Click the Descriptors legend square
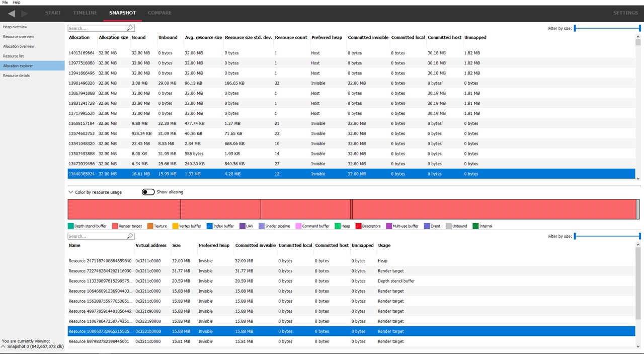The image size is (644, 354). pyautogui.click(x=358, y=226)
